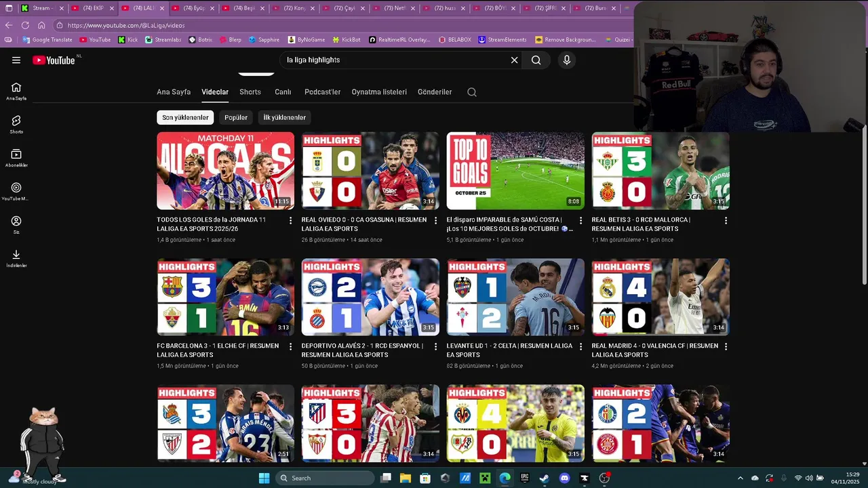868x488 pixels.
Task: Start voice search with the microphone icon
Action: coord(567,60)
